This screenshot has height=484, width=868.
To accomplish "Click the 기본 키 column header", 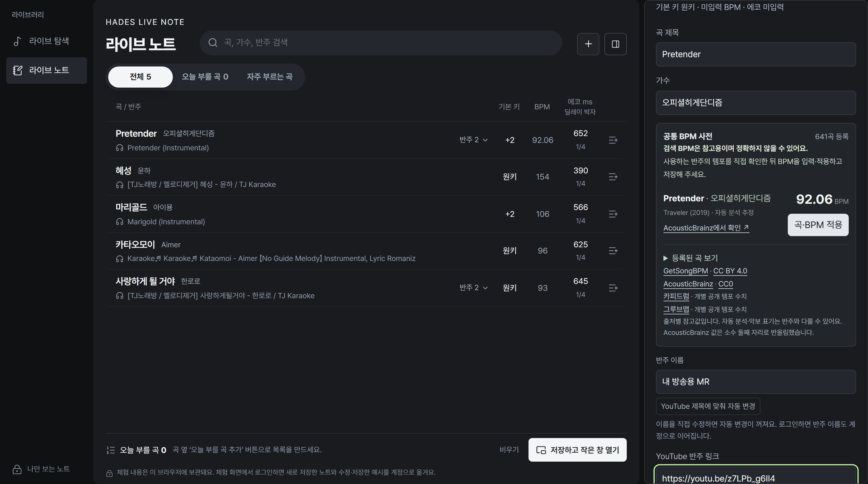I will [x=509, y=107].
